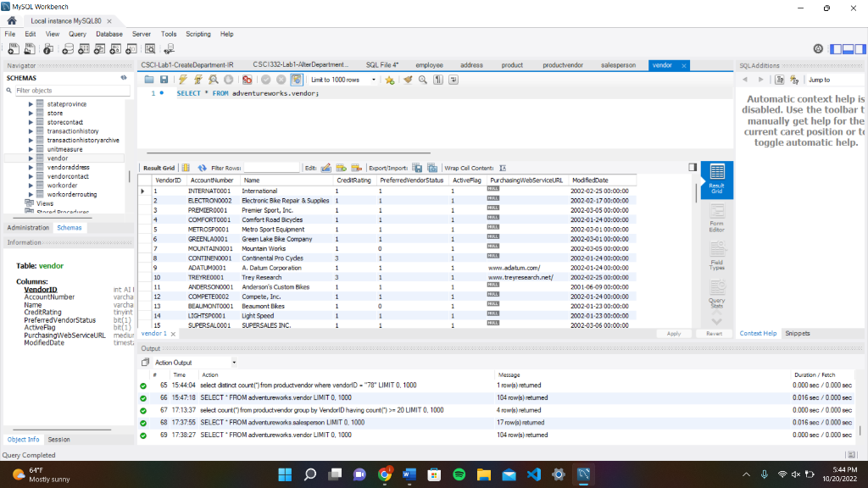Open the Query menu

pyautogui.click(x=77, y=34)
